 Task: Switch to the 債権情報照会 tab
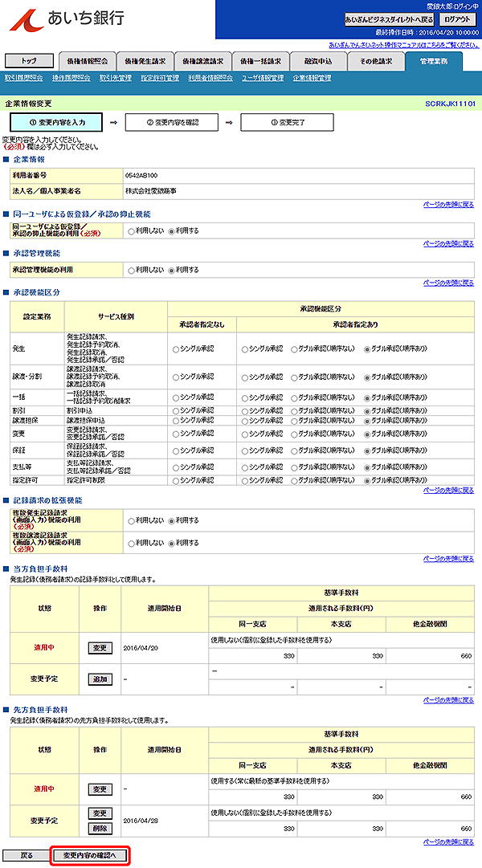pos(87,61)
